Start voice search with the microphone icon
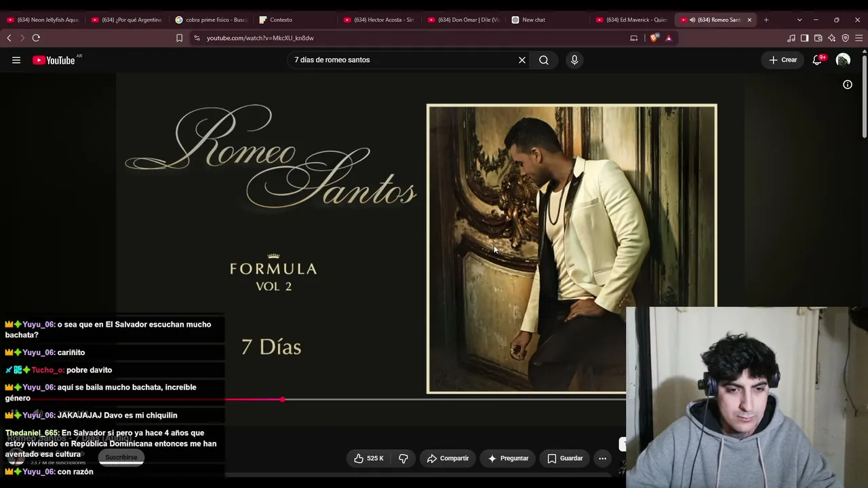 pos(574,60)
